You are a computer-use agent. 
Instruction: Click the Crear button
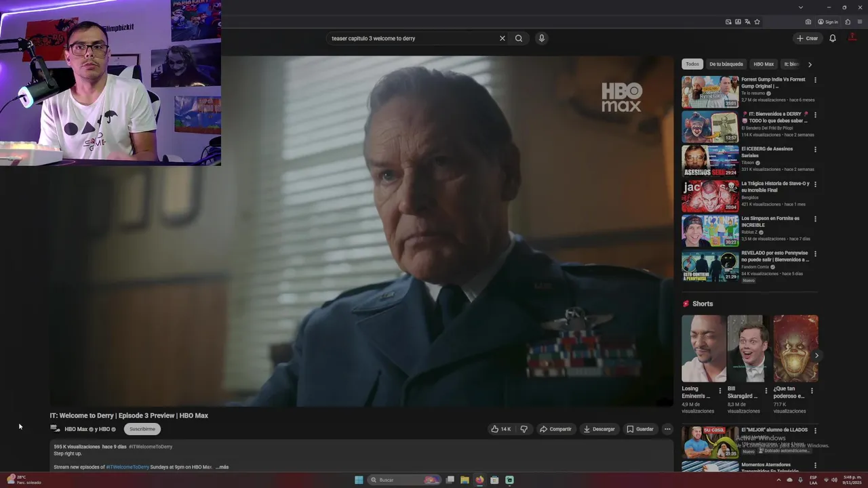click(x=807, y=39)
